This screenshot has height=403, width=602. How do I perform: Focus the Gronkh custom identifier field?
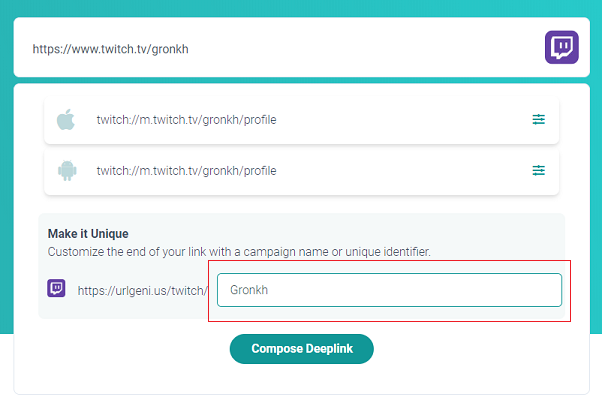(389, 290)
